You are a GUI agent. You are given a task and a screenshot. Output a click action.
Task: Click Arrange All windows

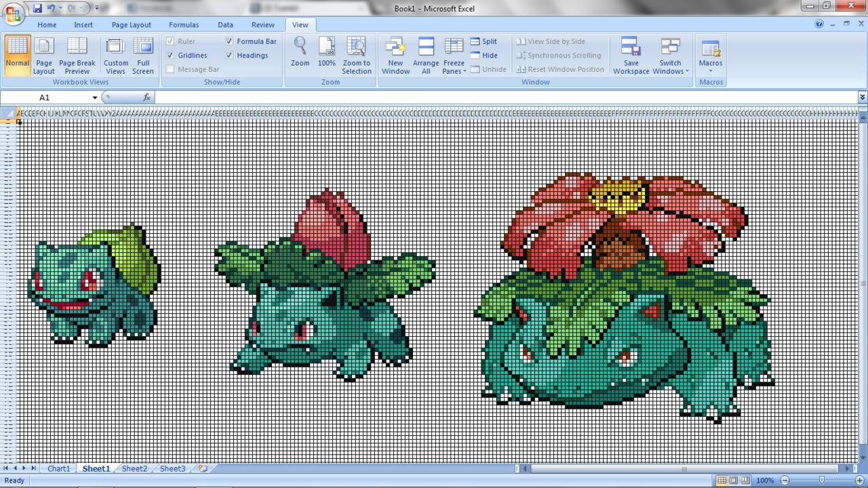(425, 54)
